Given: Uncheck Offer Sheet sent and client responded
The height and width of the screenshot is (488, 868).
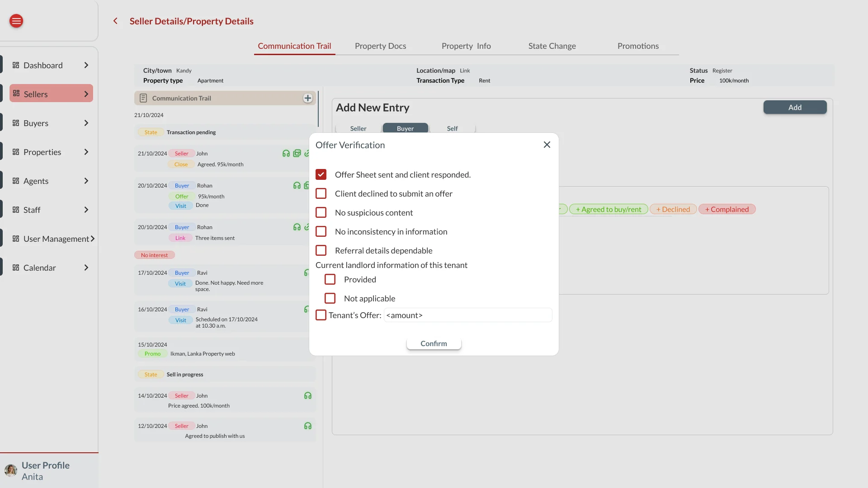Looking at the screenshot, I should 321,174.
